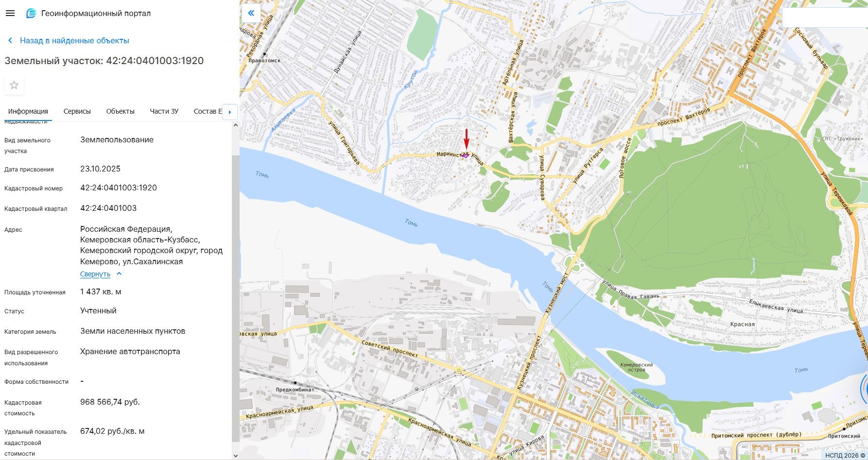Collapse address using chevron beside Свернуть

click(x=119, y=274)
